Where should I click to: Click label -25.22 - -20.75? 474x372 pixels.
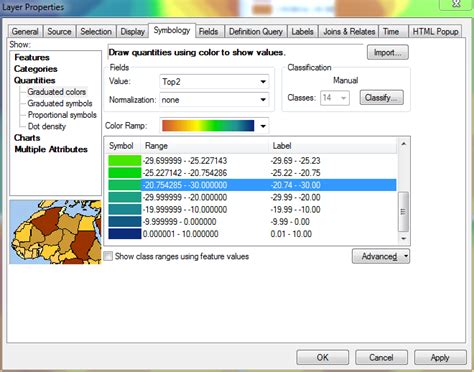click(295, 173)
